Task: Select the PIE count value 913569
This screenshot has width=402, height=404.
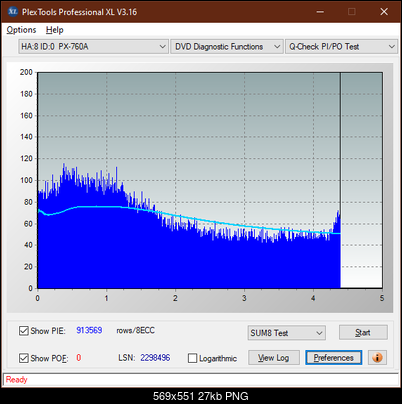Action: tap(89, 330)
